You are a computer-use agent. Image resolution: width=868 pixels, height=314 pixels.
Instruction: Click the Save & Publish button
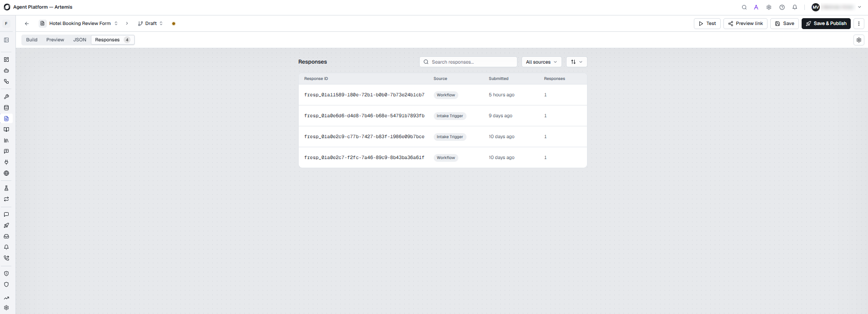click(x=826, y=24)
